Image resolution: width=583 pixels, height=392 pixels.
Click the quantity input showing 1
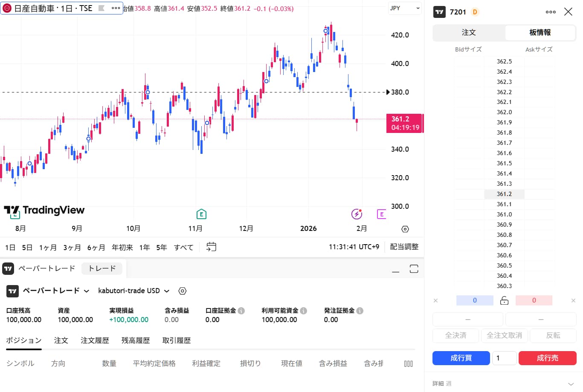click(504, 358)
